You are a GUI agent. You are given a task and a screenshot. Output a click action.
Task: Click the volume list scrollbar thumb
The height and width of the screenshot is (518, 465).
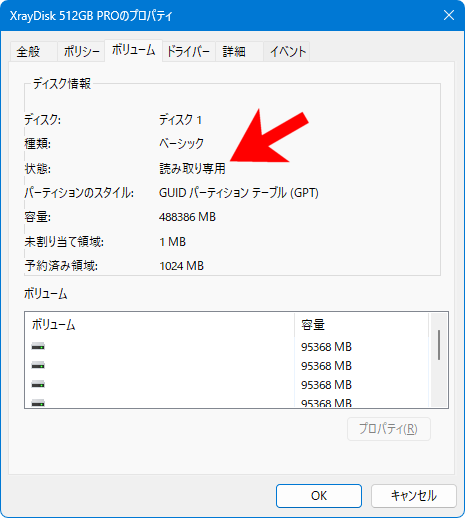(x=439, y=345)
